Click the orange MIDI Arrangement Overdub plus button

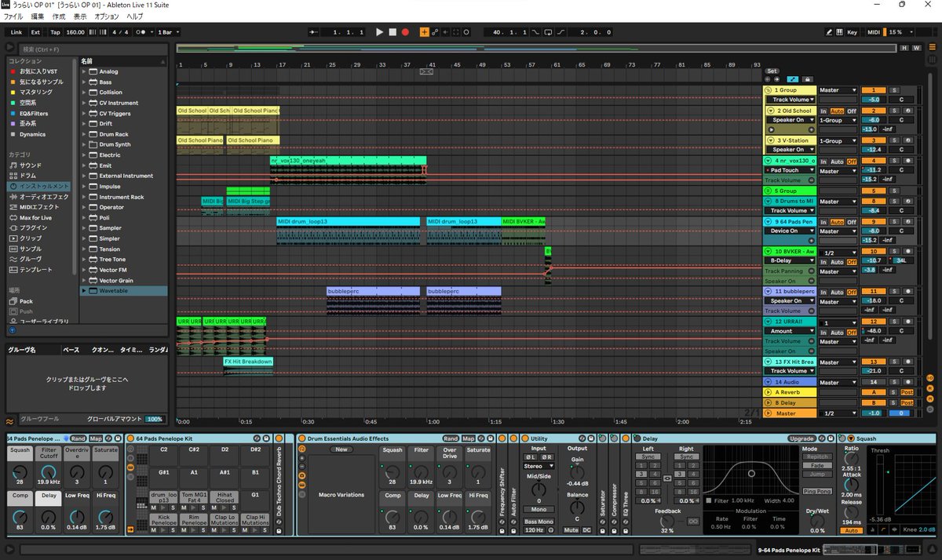point(425,32)
